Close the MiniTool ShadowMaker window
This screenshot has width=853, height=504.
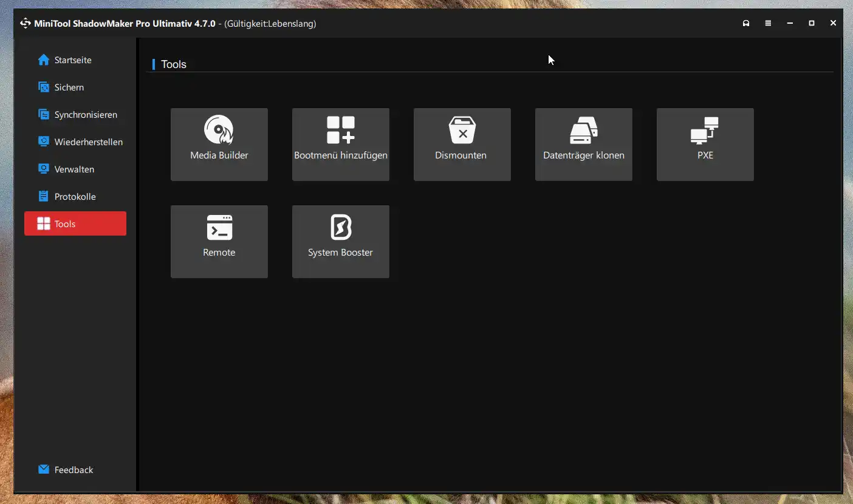coord(833,24)
